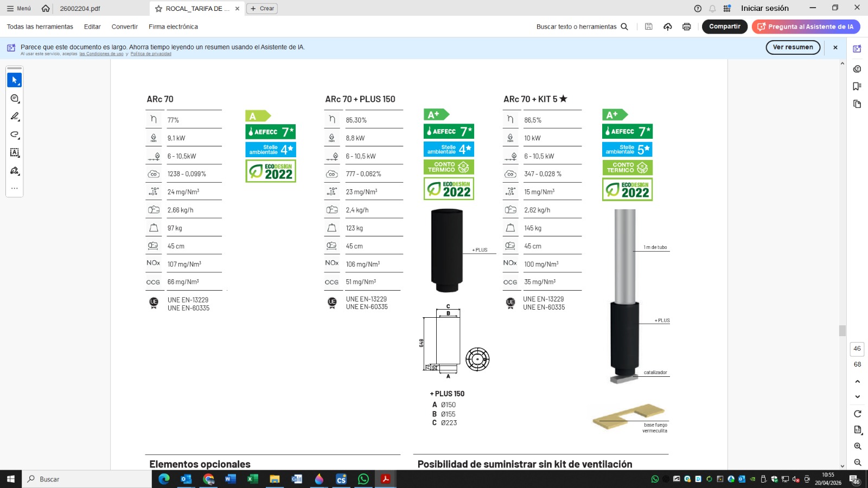Select the freehand Draw tool
This screenshot has width=868, height=488.
coord(15,134)
